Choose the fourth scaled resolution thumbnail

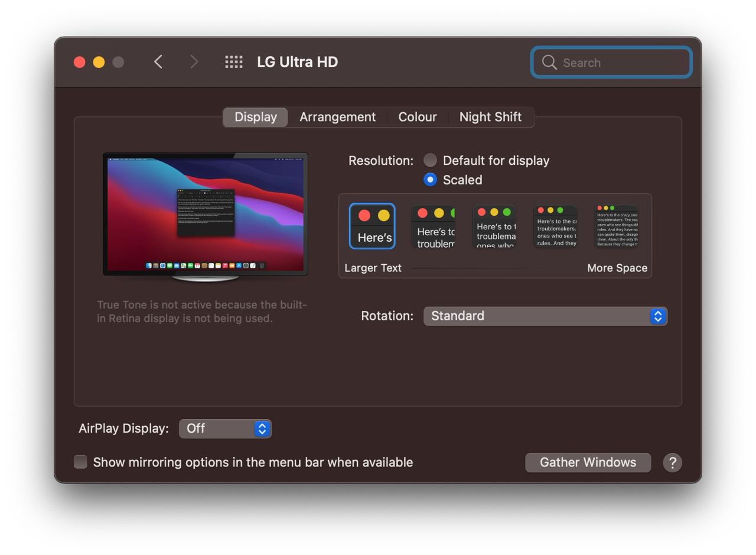tap(555, 226)
